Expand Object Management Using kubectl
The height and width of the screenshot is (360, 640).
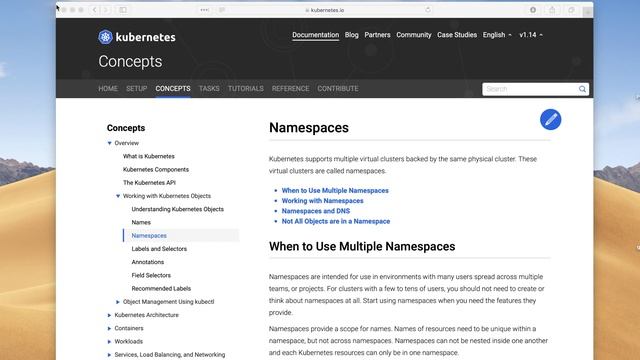[x=118, y=302]
